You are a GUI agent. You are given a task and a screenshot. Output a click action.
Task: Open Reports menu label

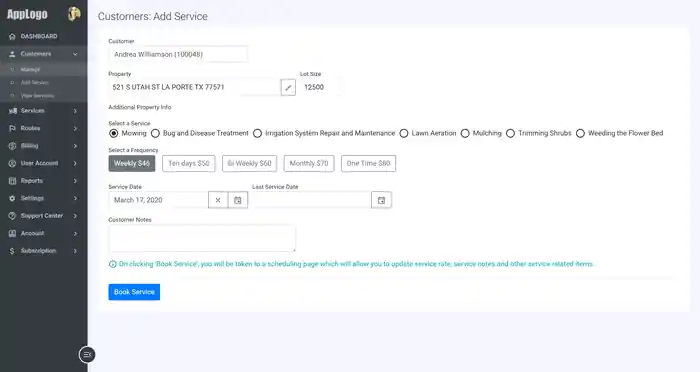(32, 181)
